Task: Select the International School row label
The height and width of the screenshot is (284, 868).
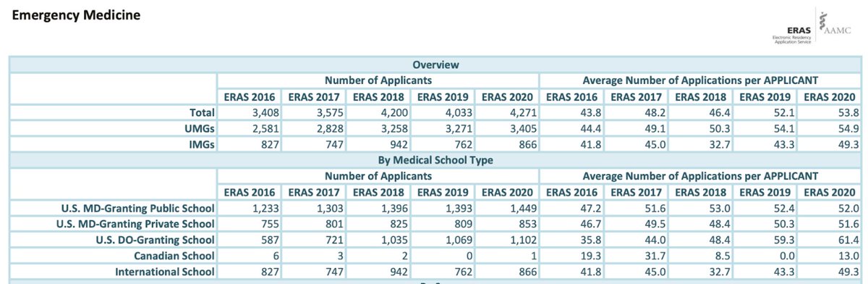Action: tap(166, 272)
